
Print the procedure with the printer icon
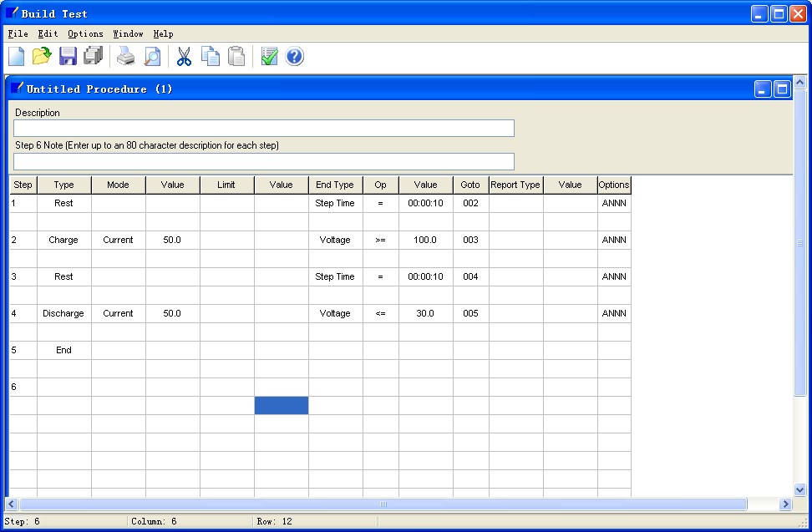125,57
